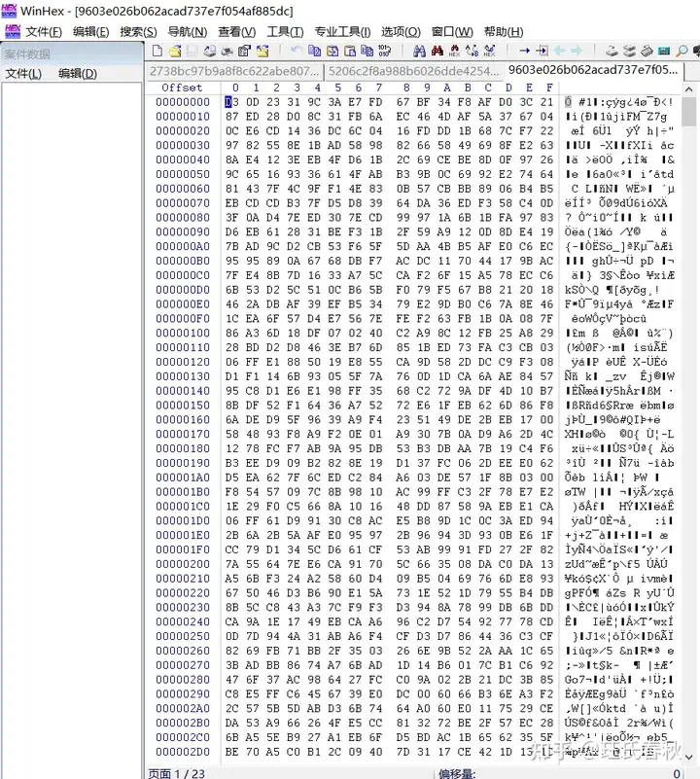Screen dimensions: 700x779
Task: Open the 文件(F) menu
Action: click(x=44, y=32)
